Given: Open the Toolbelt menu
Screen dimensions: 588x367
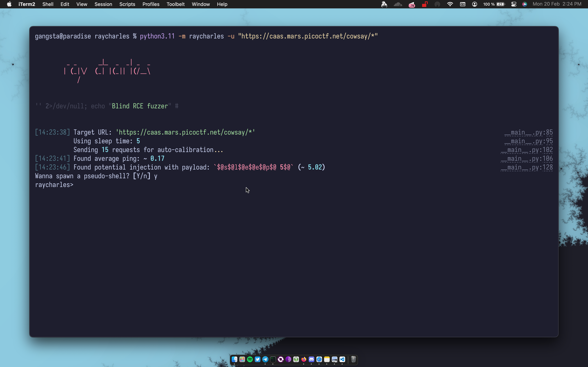Looking at the screenshot, I should (175, 4).
